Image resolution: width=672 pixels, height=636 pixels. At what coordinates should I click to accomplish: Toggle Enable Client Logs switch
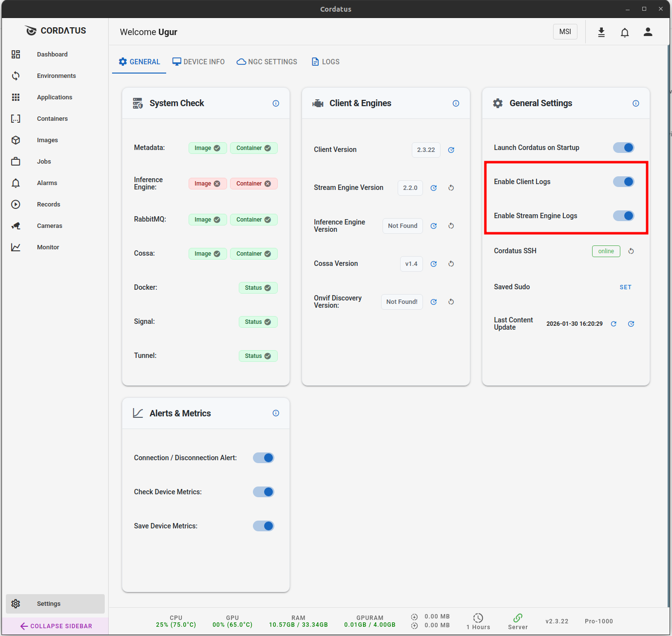[x=623, y=182]
